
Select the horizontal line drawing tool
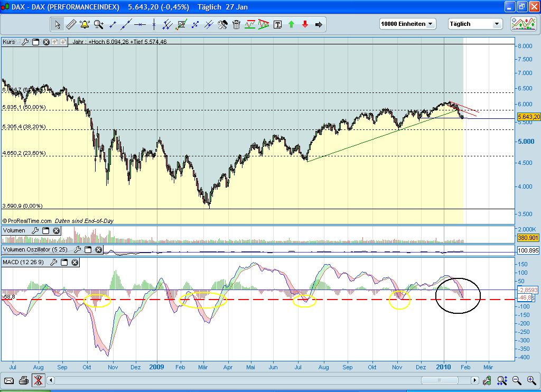click(x=141, y=24)
